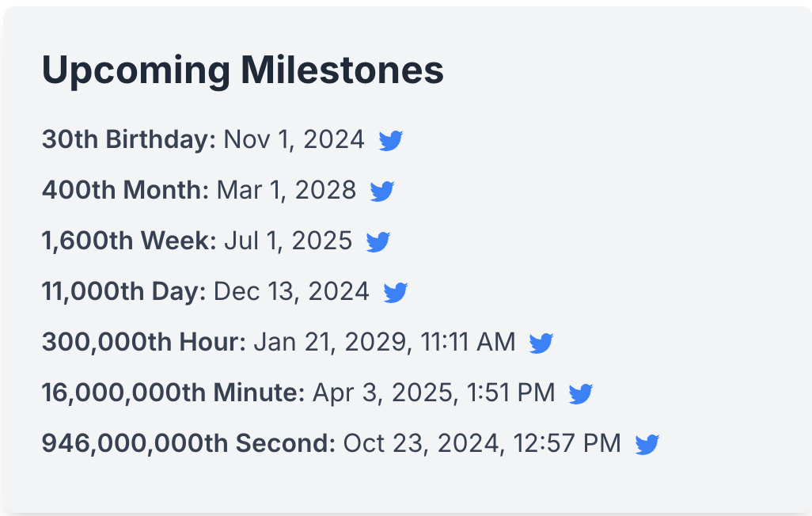Share the 1,600th Week milestone on Twitter
This screenshot has width=812, height=516.
[x=378, y=241]
